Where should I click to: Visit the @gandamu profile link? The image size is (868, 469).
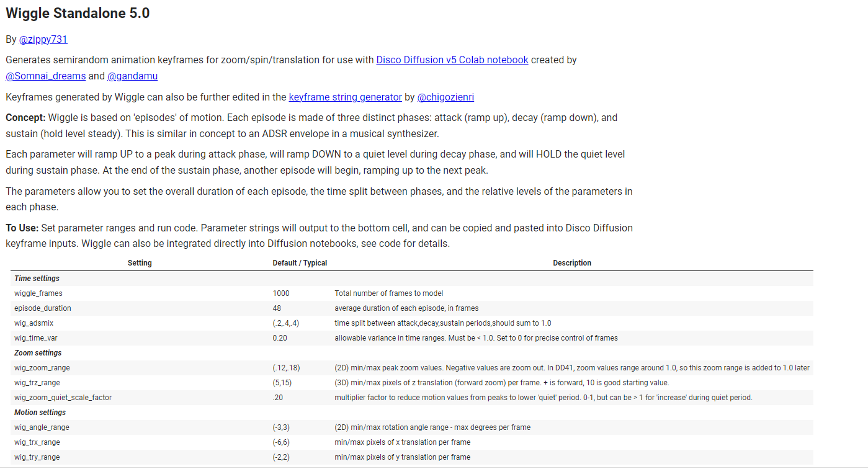pyautogui.click(x=132, y=76)
